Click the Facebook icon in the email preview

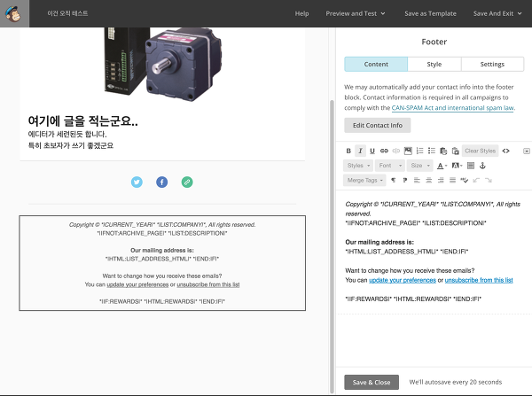click(x=162, y=182)
